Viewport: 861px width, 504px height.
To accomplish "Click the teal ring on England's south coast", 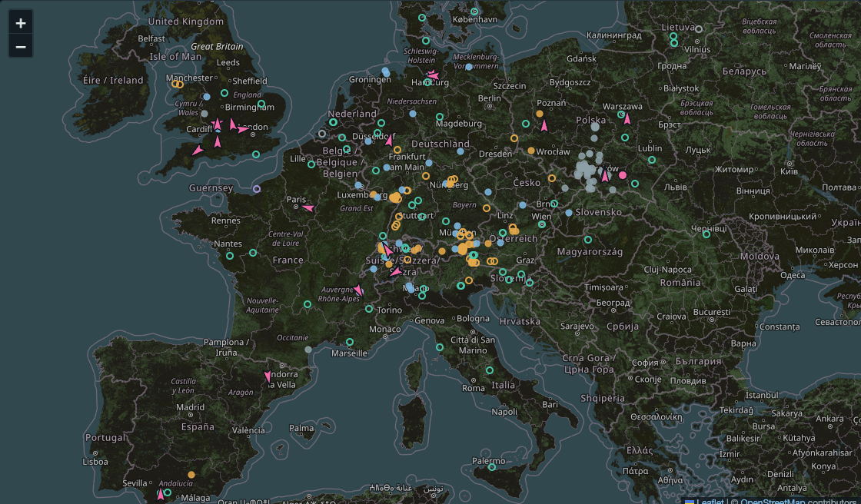I will point(256,155).
